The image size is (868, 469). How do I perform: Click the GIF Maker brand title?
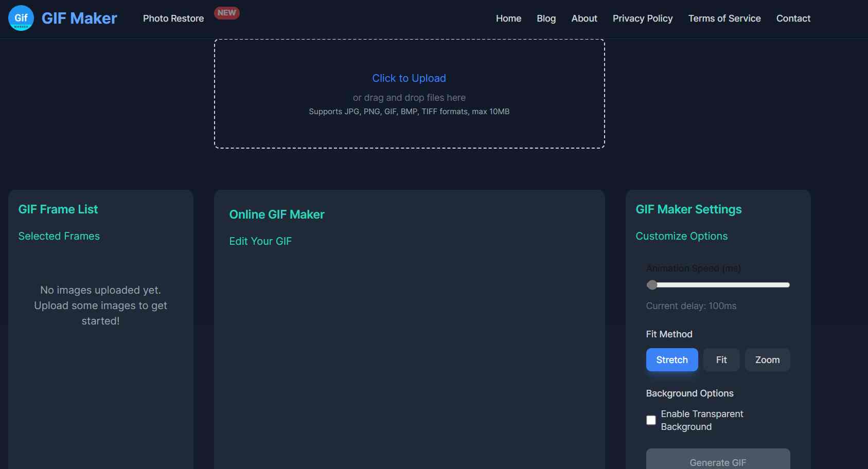point(79,19)
